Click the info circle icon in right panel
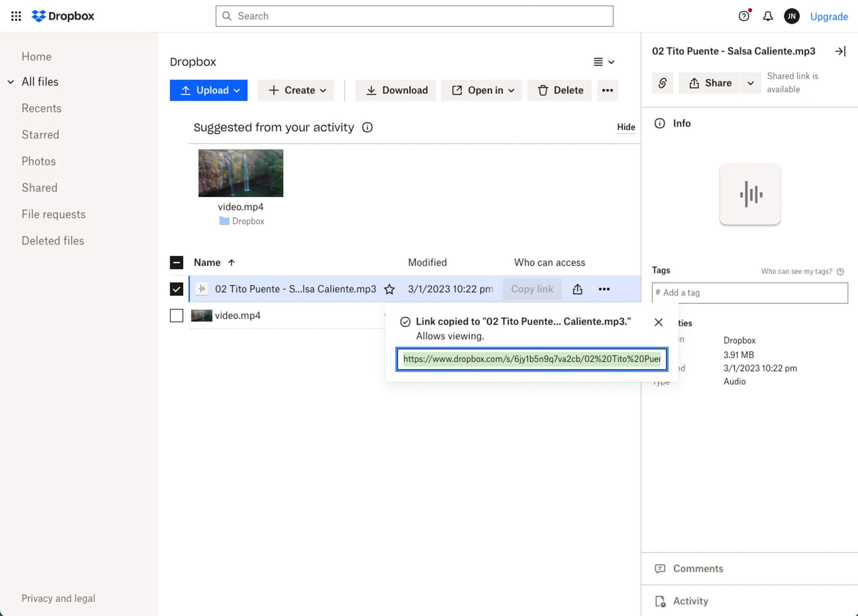This screenshot has height=616, width=858. click(659, 123)
